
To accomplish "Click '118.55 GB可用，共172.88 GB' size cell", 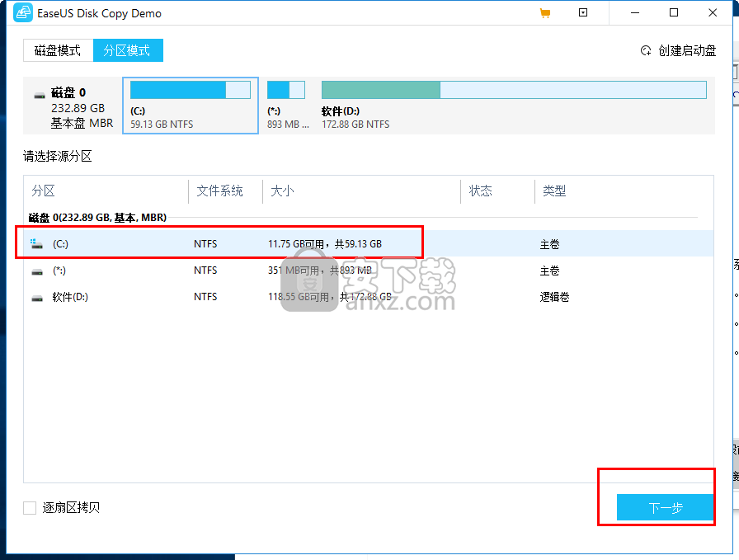I will click(330, 297).
